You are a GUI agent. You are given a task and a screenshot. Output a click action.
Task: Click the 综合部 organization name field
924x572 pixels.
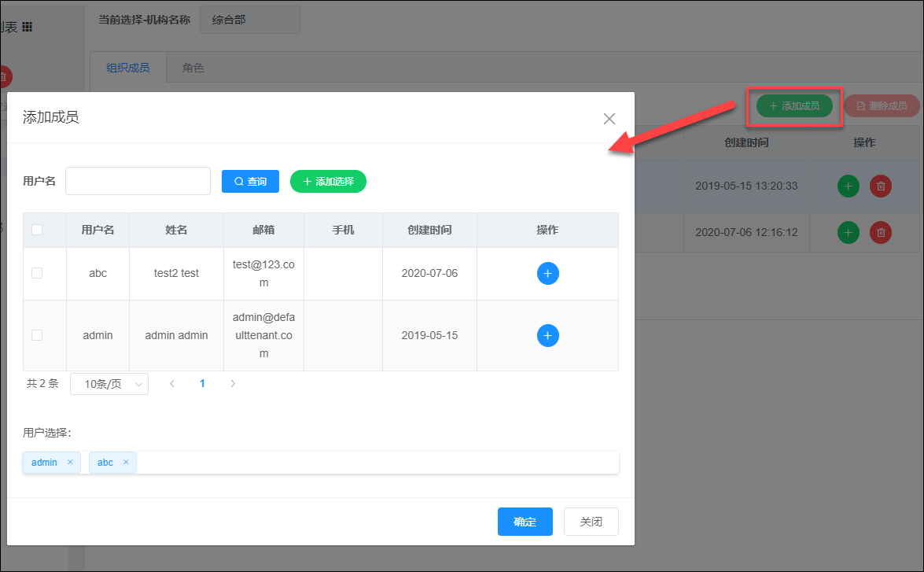click(x=250, y=20)
